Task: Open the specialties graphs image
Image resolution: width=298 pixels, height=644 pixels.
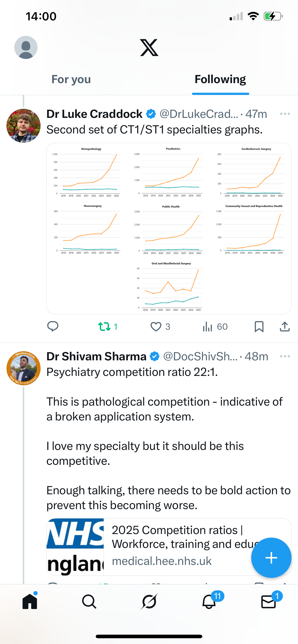Action: [169, 228]
